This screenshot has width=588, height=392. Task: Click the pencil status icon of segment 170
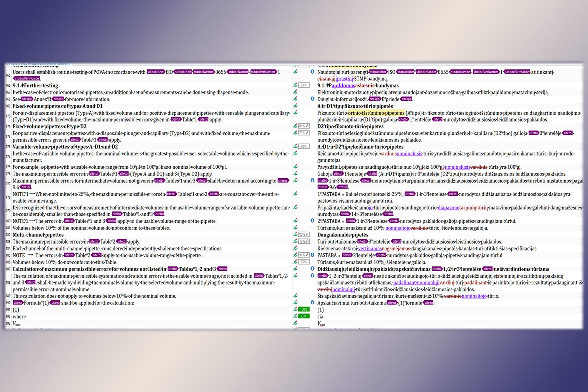click(x=296, y=113)
